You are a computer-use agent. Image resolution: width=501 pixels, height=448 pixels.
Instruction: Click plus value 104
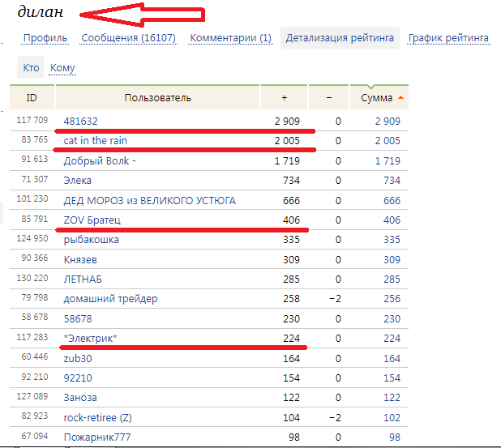coord(291,418)
